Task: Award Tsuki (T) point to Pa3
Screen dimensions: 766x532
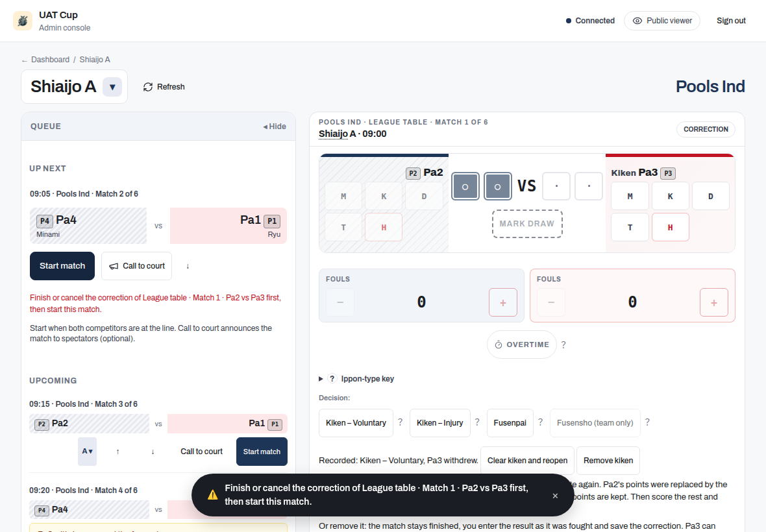Action: tap(630, 227)
